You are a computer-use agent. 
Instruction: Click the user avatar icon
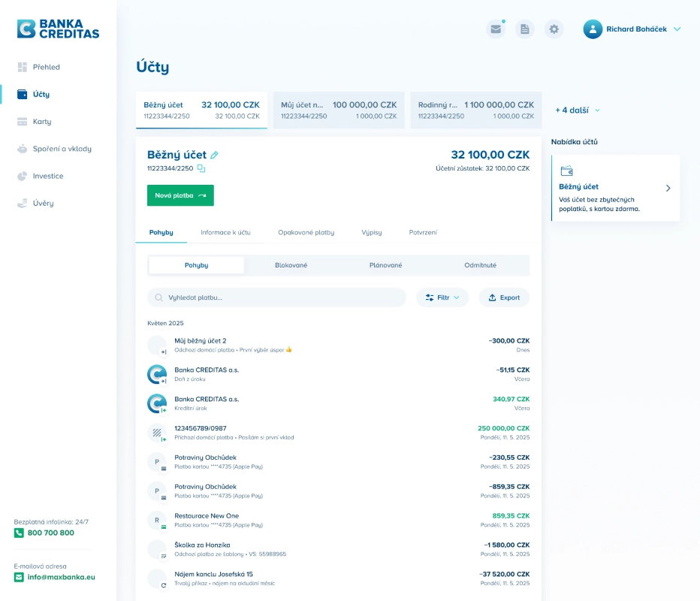[593, 29]
